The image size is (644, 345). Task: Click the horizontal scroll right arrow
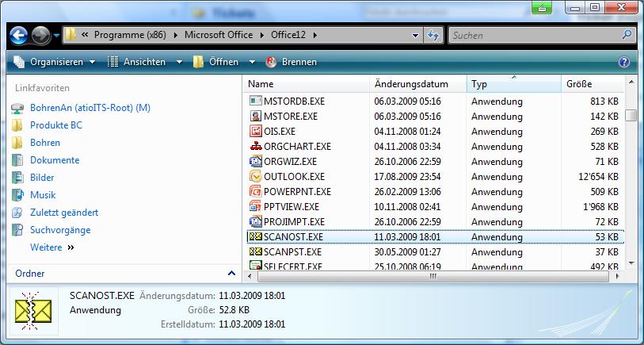click(617, 277)
